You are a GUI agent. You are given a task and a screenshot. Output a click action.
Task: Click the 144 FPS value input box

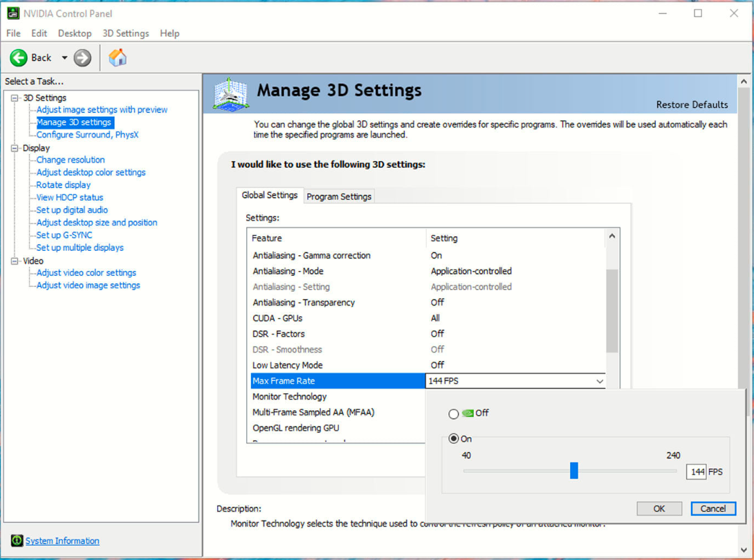point(696,472)
